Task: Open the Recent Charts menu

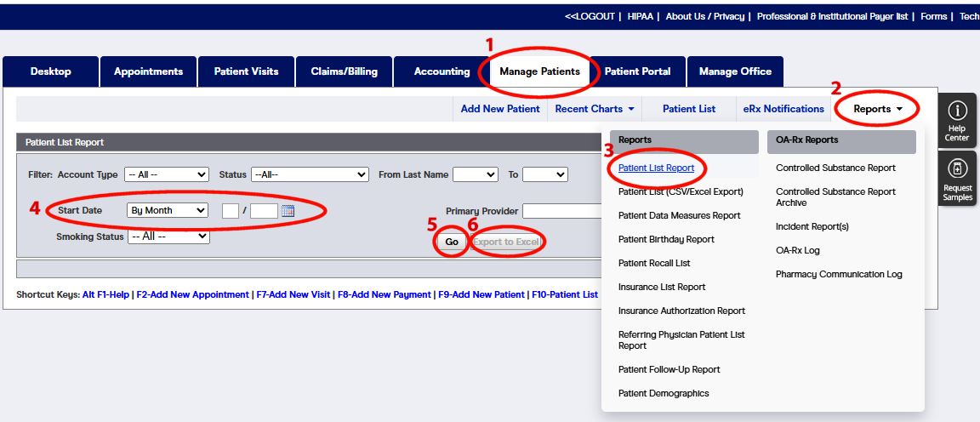Action: pyautogui.click(x=595, y=109)
